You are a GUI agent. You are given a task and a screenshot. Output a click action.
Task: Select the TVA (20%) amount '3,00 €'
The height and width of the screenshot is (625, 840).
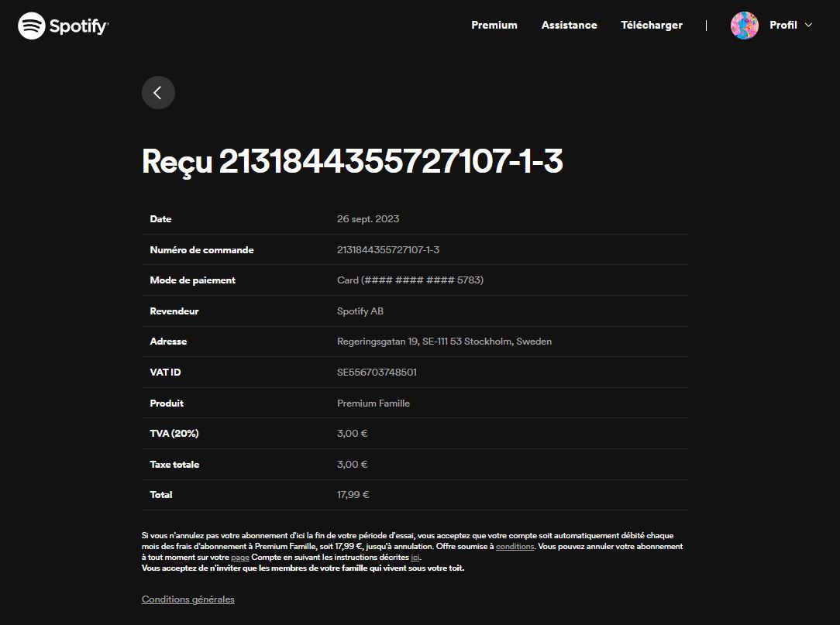pyautogui.click(x=352, y=433)
